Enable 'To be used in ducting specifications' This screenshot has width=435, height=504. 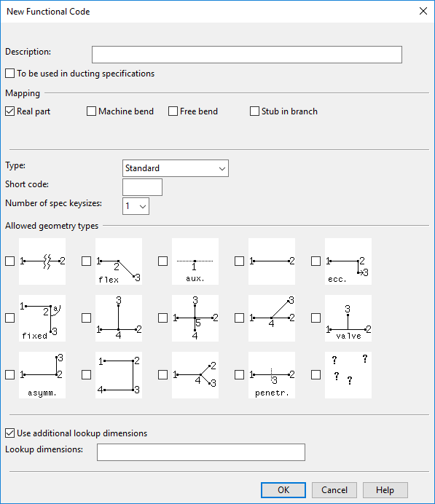tap(10, 74)
